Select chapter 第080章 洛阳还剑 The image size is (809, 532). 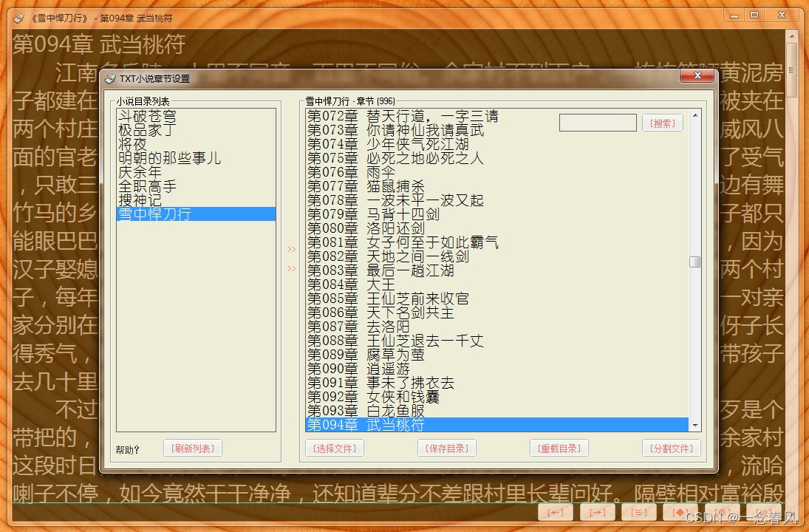[497, 228]
